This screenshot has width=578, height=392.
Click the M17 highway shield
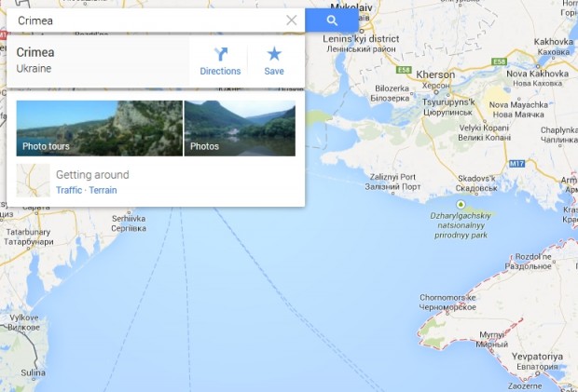(x=516, y=164)
